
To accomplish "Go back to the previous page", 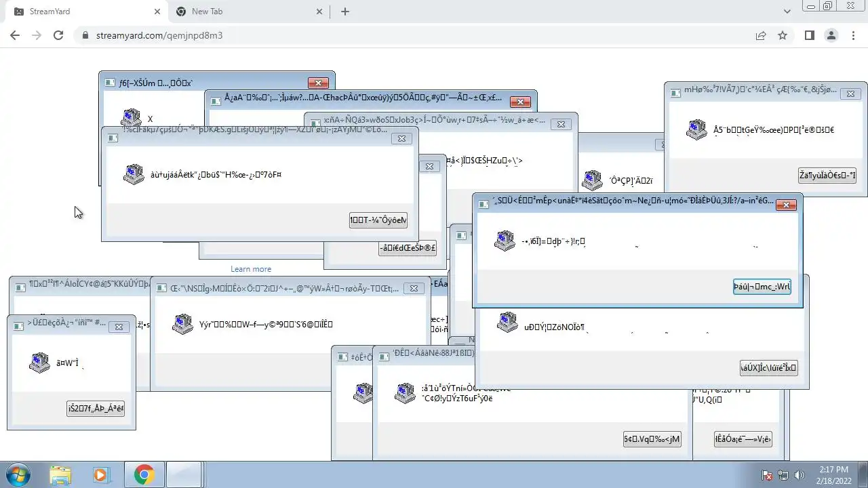I will [15, 35].
